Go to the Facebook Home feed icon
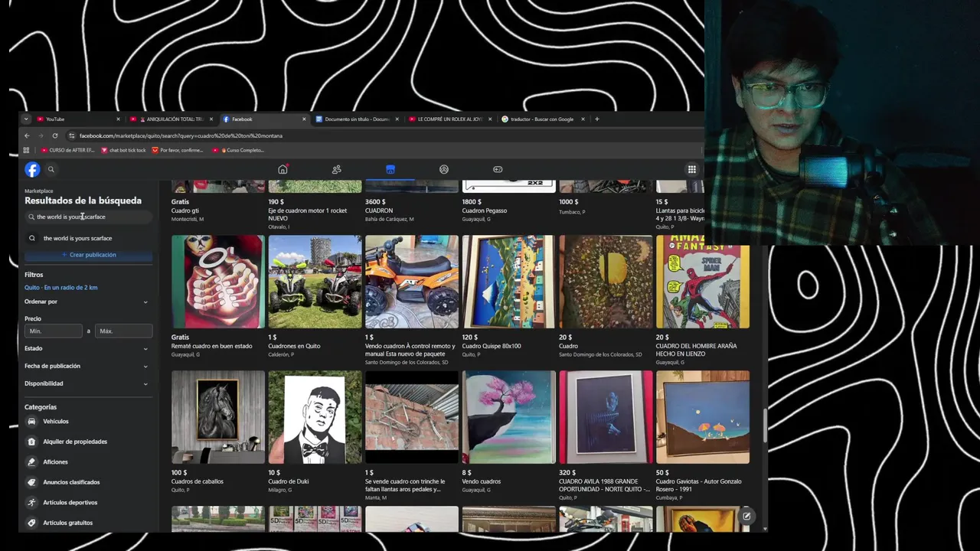 [283, 169]
